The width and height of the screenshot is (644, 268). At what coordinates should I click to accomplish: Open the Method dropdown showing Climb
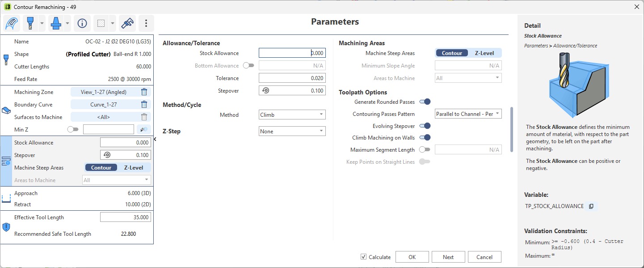point(292,115)
